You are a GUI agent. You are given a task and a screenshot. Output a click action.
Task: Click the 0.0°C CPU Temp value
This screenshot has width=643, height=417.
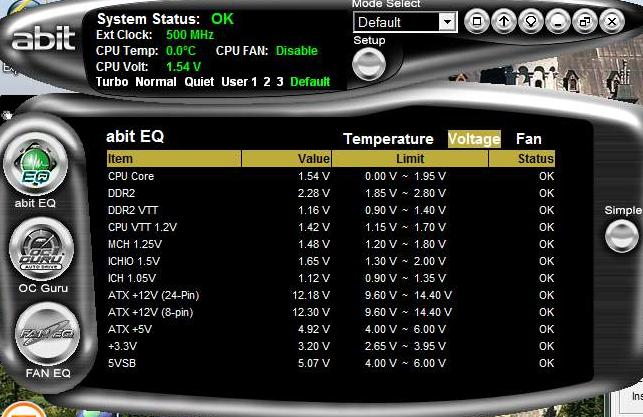click(x=181, y=51)
